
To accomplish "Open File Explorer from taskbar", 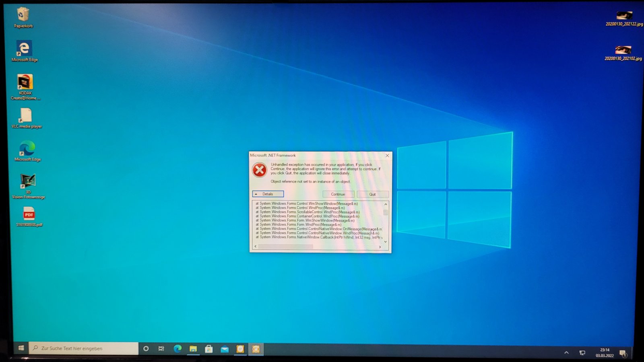I will (x=193, y=349).
